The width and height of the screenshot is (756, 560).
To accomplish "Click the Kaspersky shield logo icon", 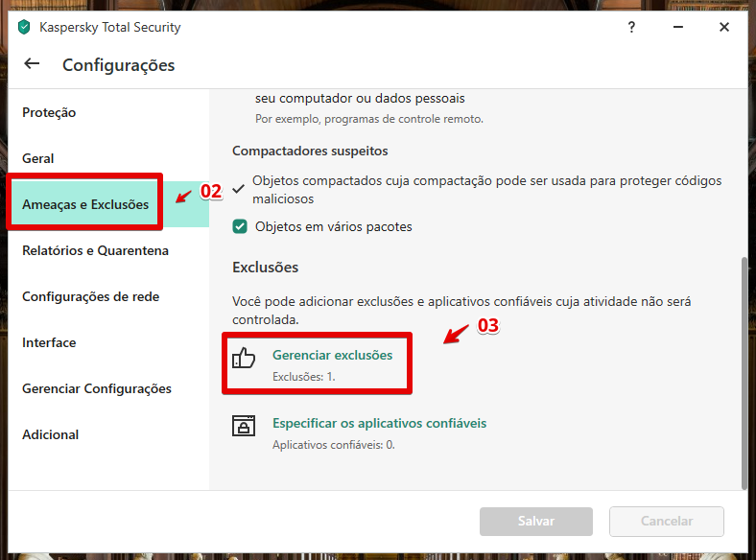I will tap(24, 27).
